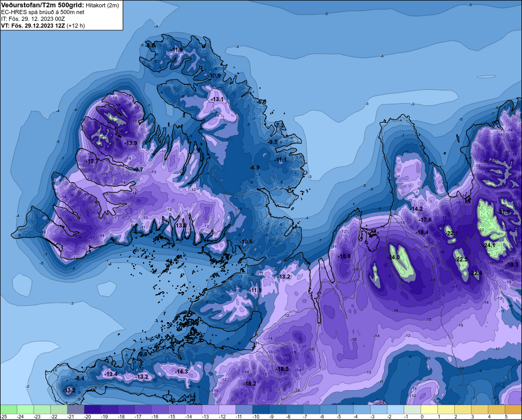Click the '(+12 h)' forecast offset text
The width and height of the screenshot is (522, 420).
76,26
